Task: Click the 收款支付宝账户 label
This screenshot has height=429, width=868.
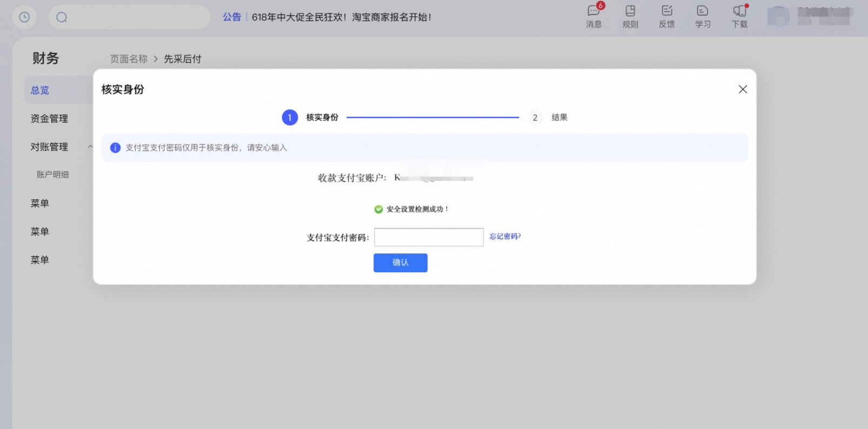Action: coord(352,178)
